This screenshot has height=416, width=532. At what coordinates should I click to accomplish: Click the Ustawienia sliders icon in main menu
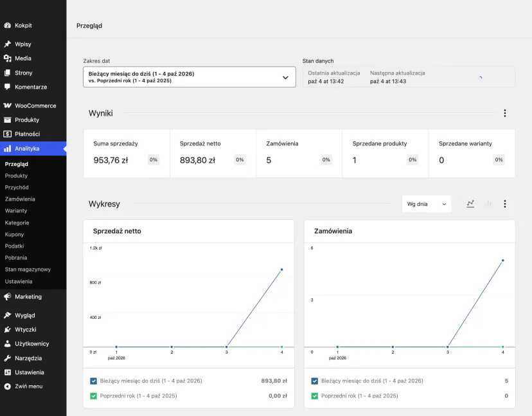pos(8,372)
